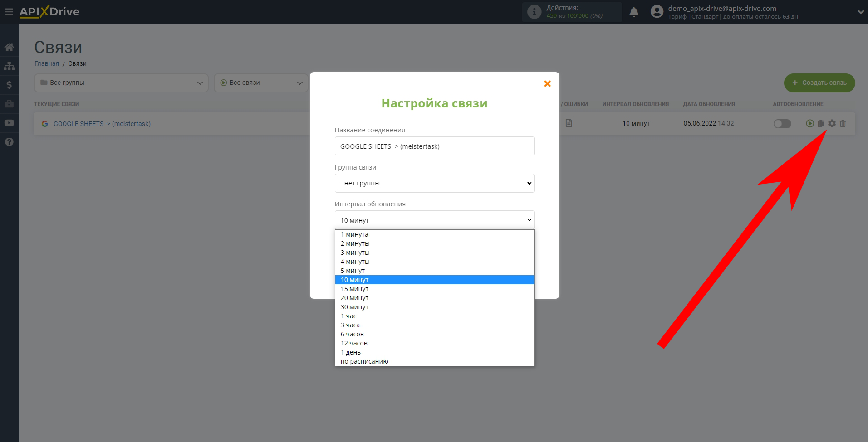Open the 'GOOGLE SHEETS -> (meistertask)' connection link

tap(102, 124)
